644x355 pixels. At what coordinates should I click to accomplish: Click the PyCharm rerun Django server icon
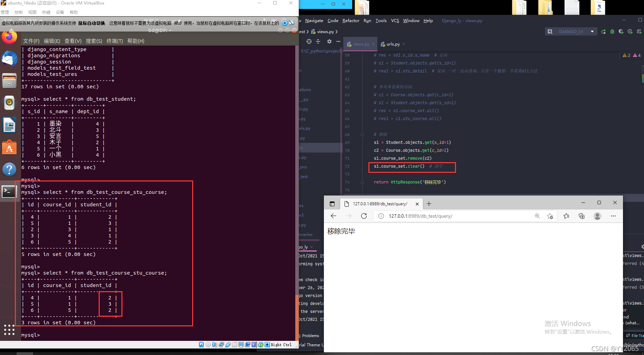pyautogui.click(x=603, y=31)
